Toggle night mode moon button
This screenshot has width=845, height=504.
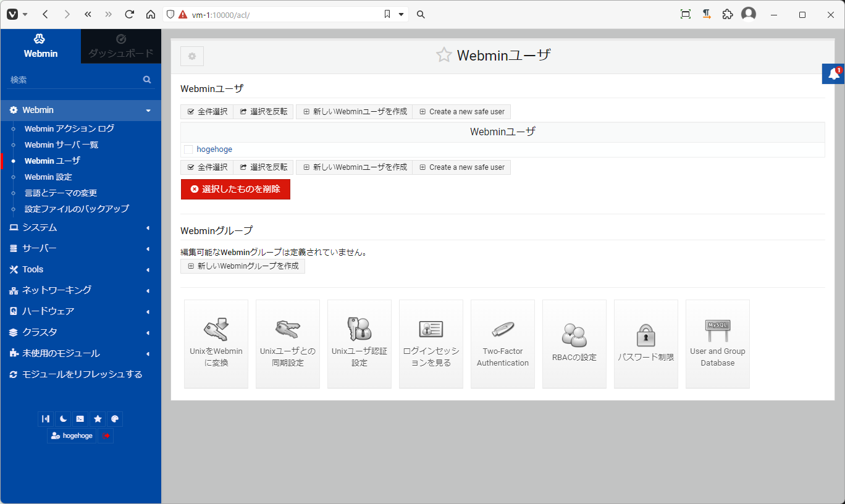point(63,419)
